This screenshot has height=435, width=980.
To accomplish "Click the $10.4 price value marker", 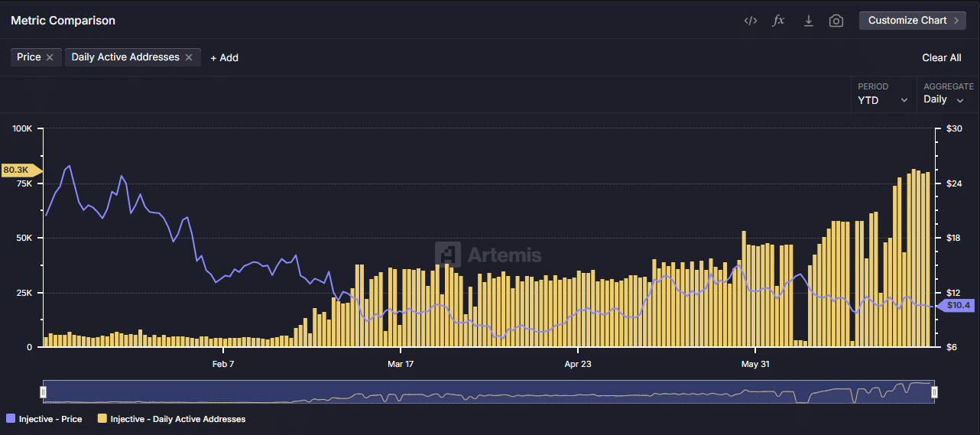I will (x=956, y=305).
